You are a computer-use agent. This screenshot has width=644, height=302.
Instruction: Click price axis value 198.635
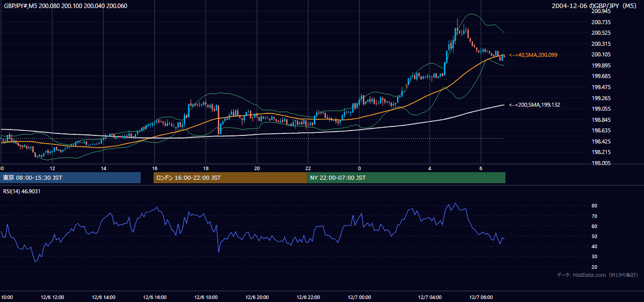pyautogui.click(x=600, y=130)
